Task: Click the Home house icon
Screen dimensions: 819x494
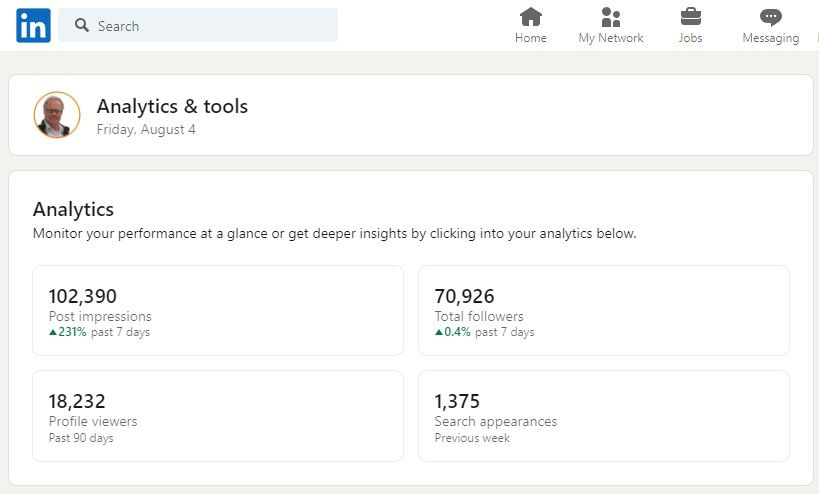Action: pyautogui.click(x=531, y=17)
